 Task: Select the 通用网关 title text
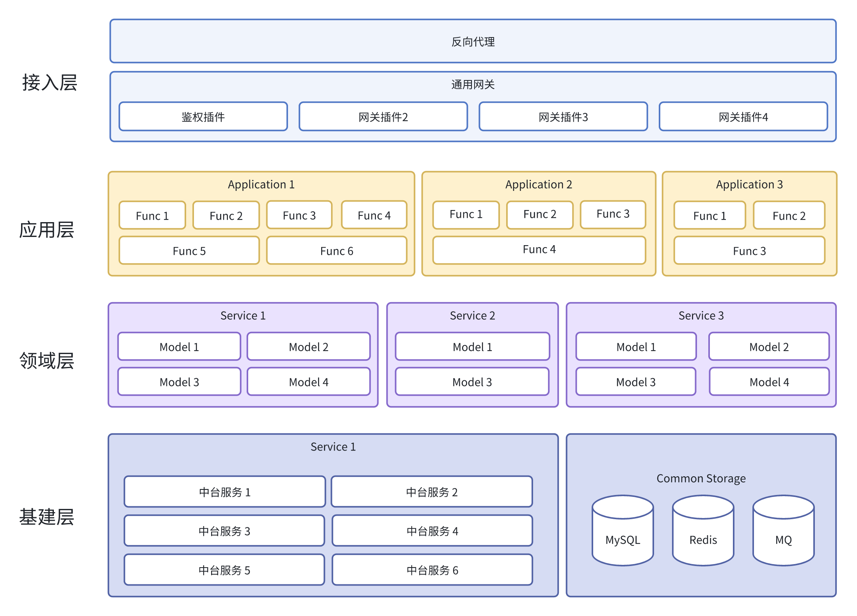[473, 84]
